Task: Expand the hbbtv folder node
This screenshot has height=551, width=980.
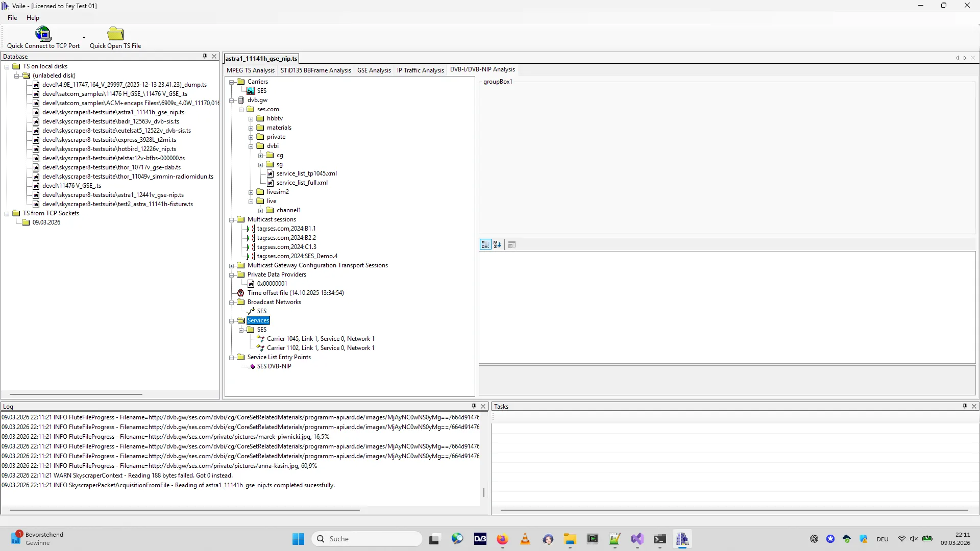Action: (x=251, y=119)
